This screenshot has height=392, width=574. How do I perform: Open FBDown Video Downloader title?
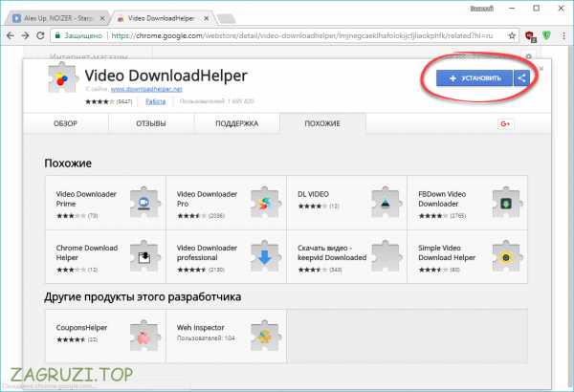(442, 199)
